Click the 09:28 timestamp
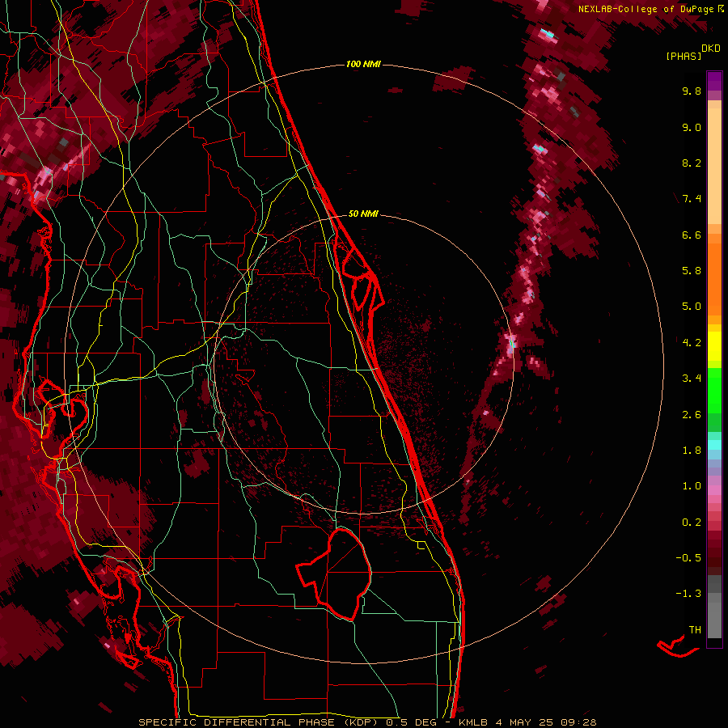This screenshot has height=728, width=728. click(578, 722)
